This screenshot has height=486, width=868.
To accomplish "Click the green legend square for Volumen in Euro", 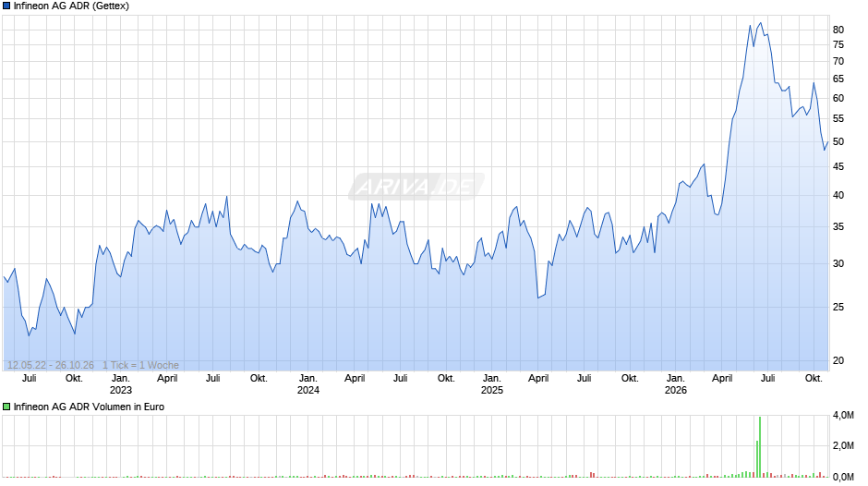I will click(6, 407).
